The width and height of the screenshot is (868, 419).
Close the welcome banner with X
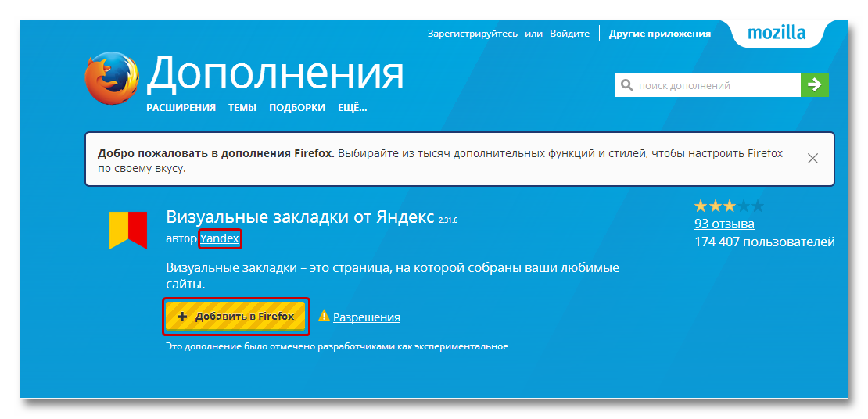point(812,159)
